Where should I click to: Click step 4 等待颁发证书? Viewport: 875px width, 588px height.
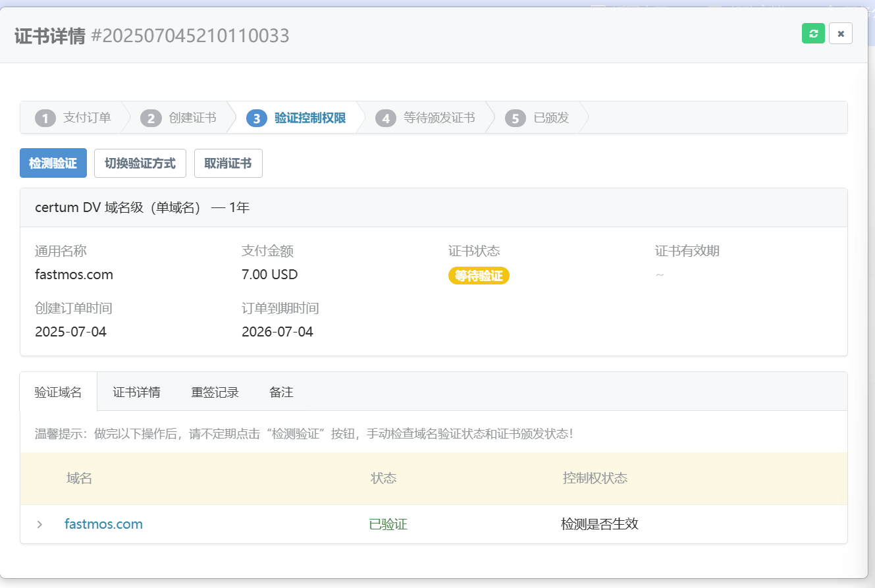(426, 118)
